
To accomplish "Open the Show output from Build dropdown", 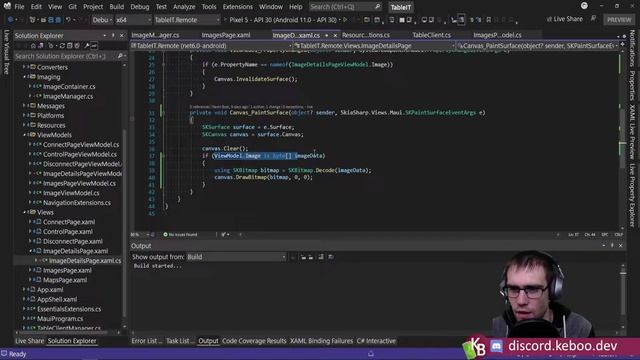I will pyautogui.click(x=236, y=257).
